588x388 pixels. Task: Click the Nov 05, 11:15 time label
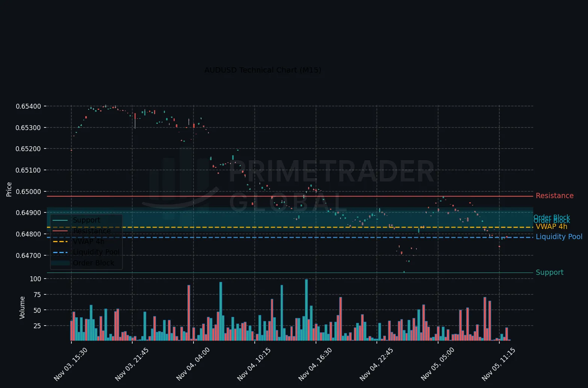coord(499,364)
